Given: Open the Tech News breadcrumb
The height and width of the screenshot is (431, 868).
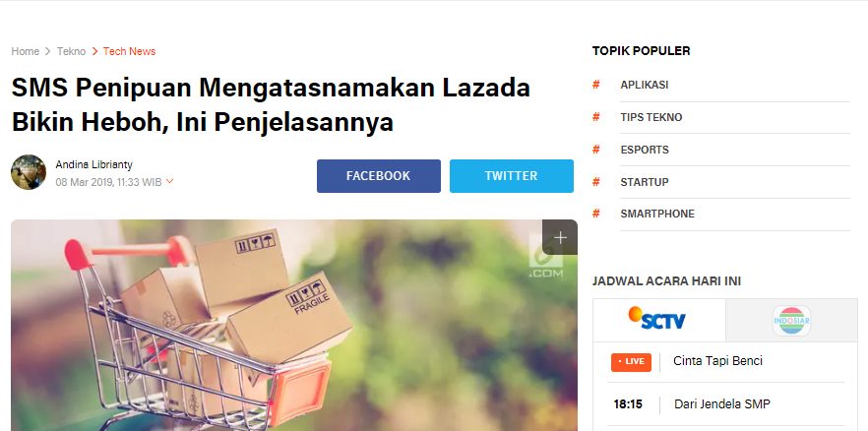Looking at the screenshot, I should tap(129, 51).
